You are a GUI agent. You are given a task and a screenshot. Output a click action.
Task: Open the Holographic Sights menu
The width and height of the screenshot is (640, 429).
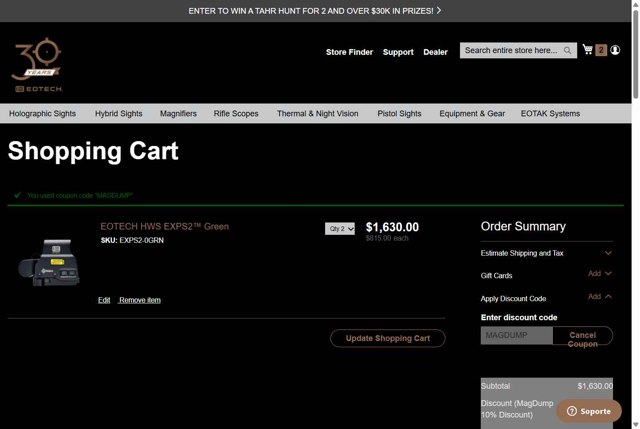point(42,113)
